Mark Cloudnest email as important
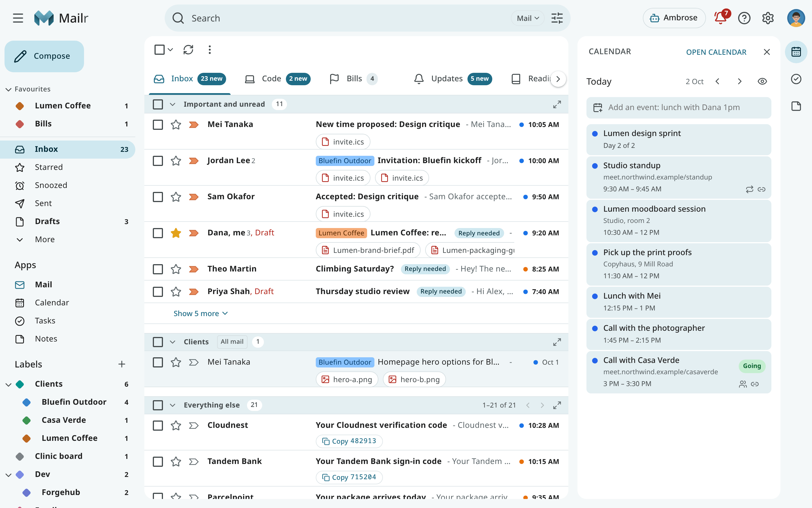The height and width of the screenshot is (508, 812). point(194,426)
